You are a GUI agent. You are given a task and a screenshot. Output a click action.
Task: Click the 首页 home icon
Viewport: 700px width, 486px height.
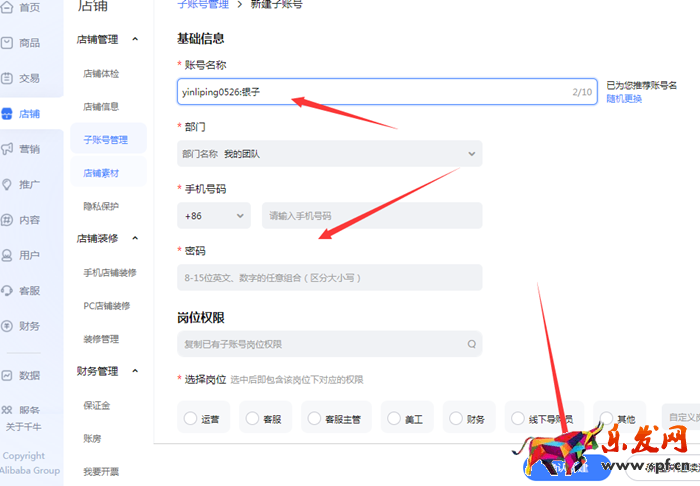pos(7,7)
